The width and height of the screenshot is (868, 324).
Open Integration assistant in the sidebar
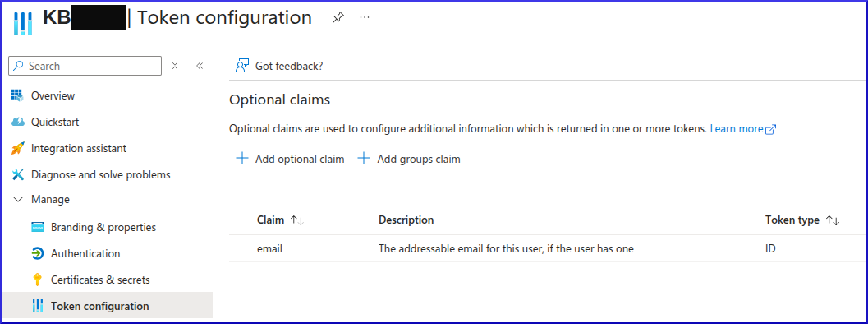[x=79, y=148]
